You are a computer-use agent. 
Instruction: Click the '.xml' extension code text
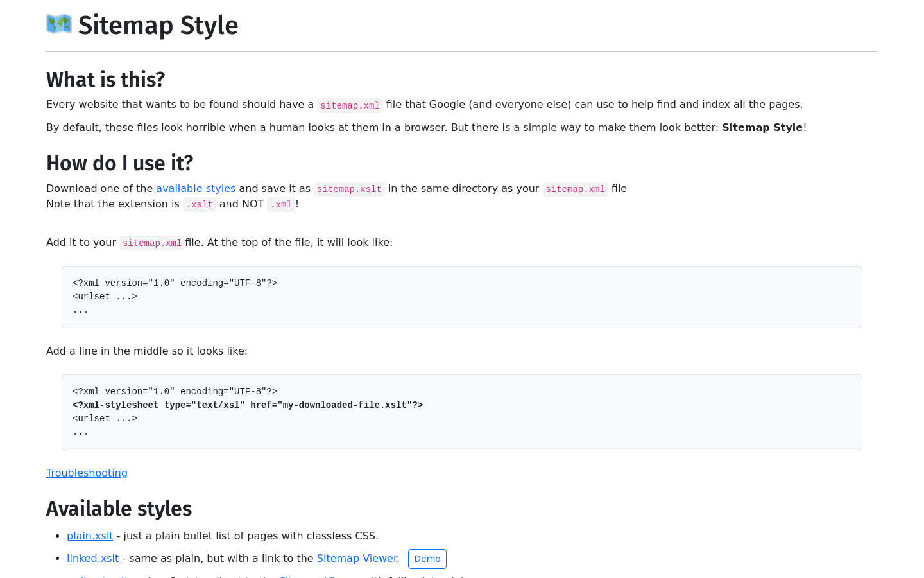tap(281, 204)
